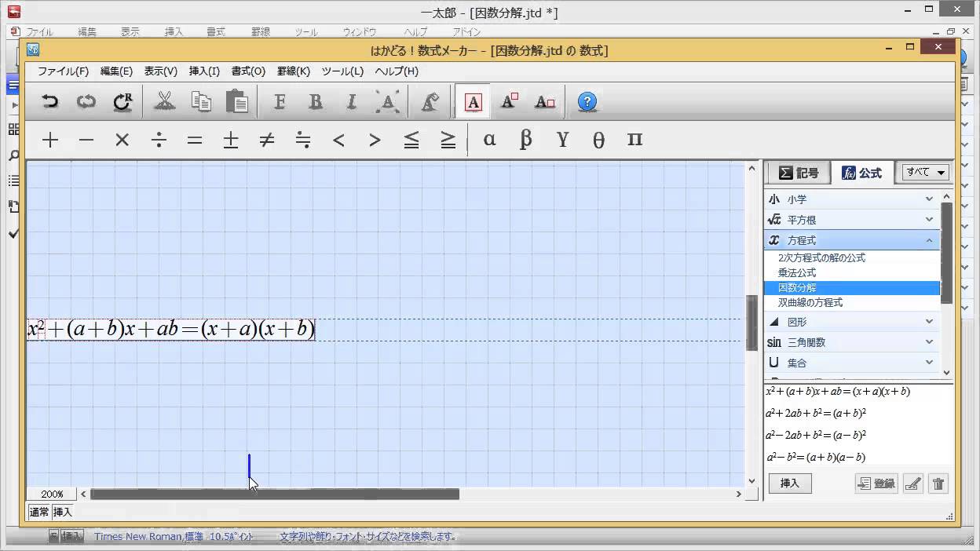Insert a ± sign from the symbol bar
This screenshot has height=551, width=980.
coord(231,140)
